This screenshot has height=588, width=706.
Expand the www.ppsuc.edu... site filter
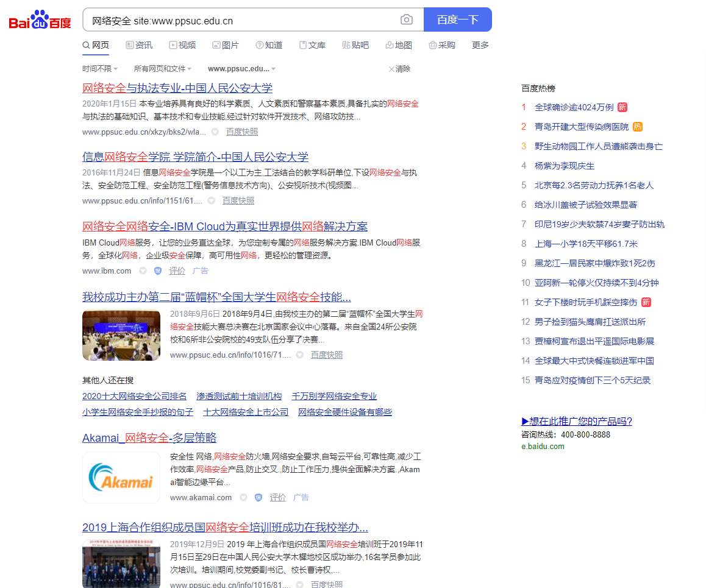[242, 68]
